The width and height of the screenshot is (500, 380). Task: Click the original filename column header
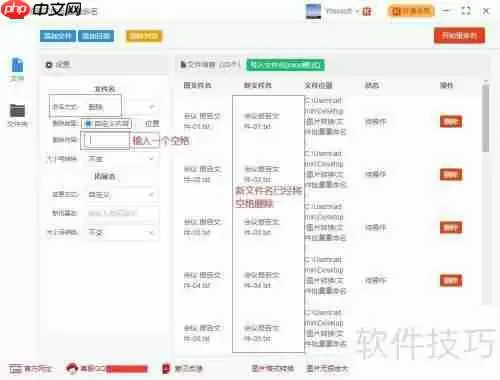coord(197,85)
